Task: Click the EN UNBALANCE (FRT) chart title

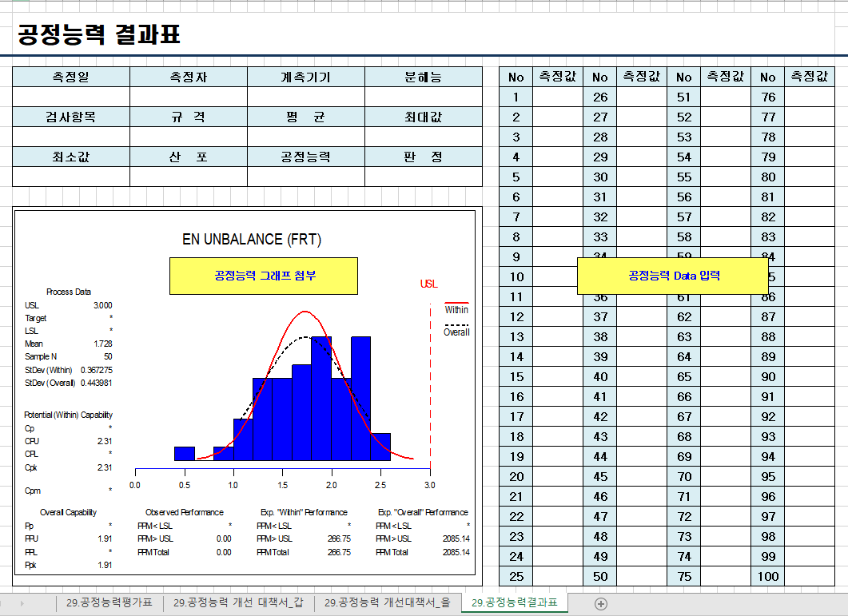Action: click(x=252, y=239)
